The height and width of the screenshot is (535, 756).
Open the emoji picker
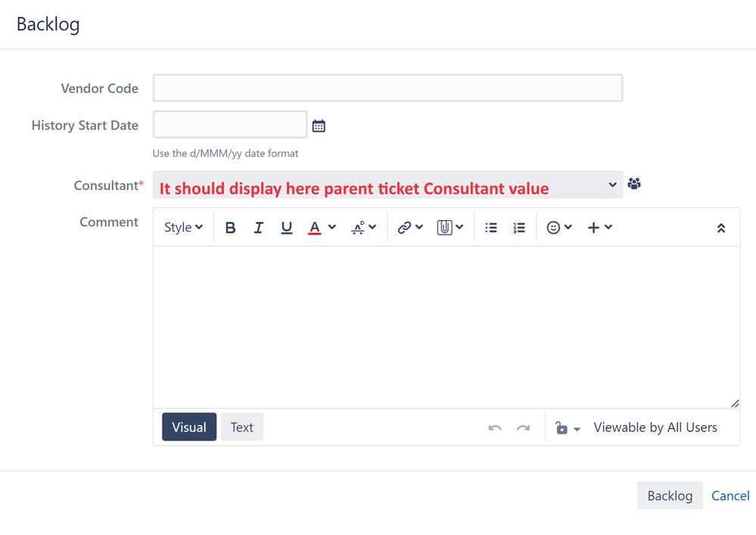(x=554, y=227)
